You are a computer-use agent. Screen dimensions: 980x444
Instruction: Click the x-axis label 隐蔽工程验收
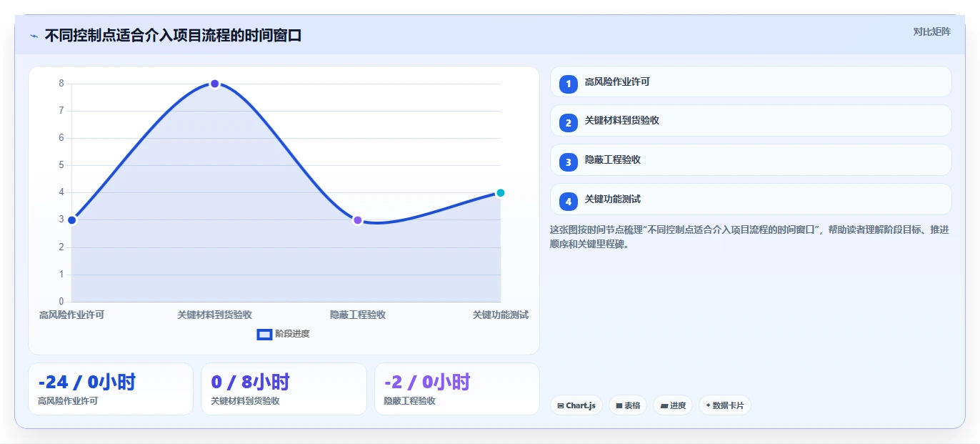[357, 315]
